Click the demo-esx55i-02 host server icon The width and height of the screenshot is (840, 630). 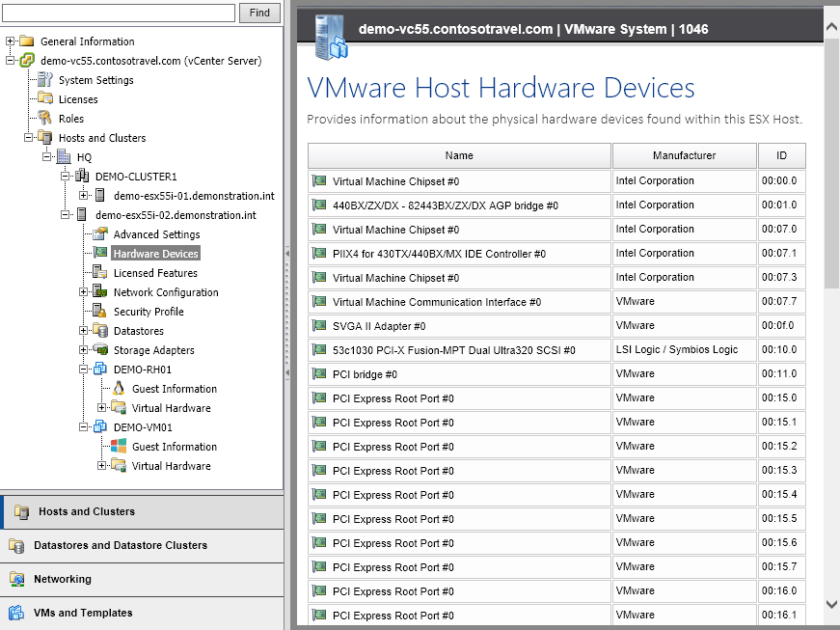coord(82,214)
